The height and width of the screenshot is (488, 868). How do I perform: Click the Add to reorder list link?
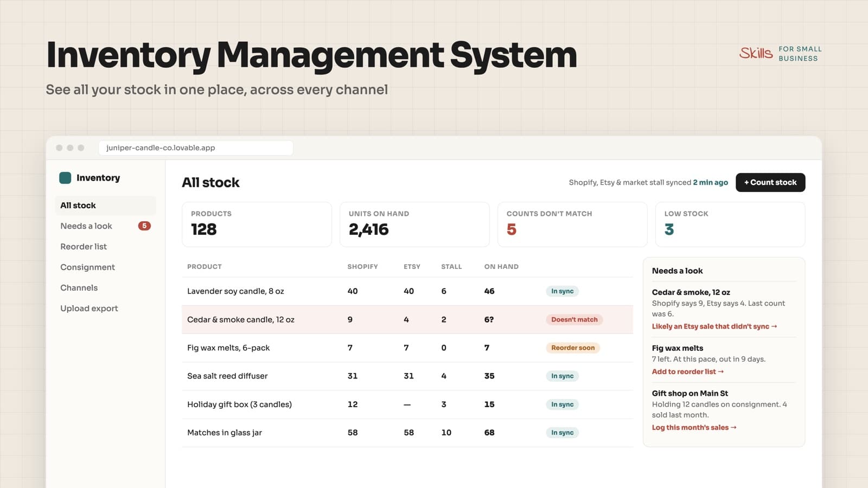(x=688, y=371)
